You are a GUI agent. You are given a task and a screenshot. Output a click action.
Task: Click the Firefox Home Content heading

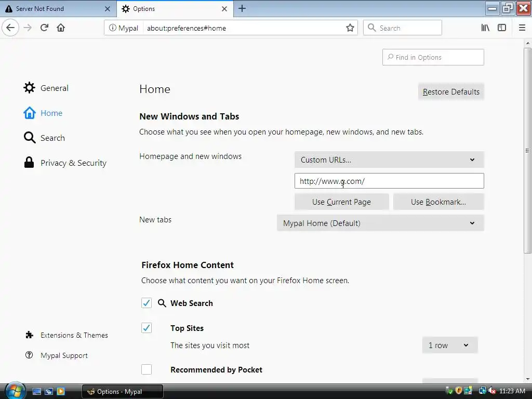tap(187, 265)
